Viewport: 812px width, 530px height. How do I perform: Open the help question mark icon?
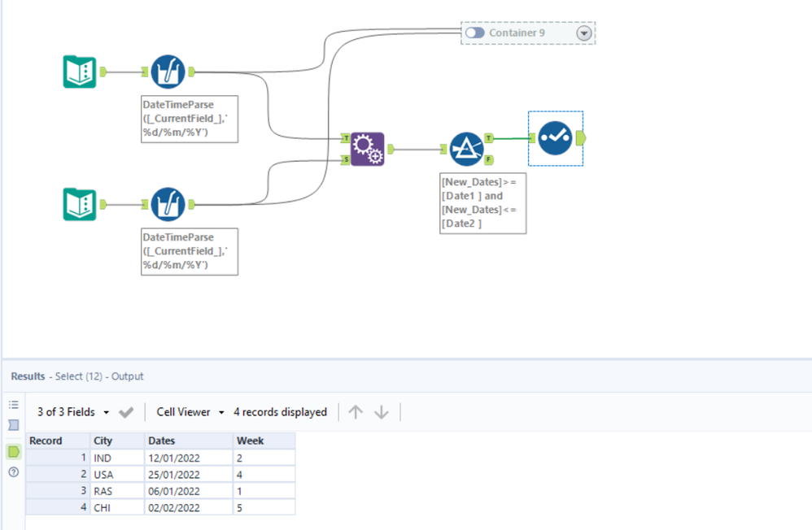coord(14,471)
